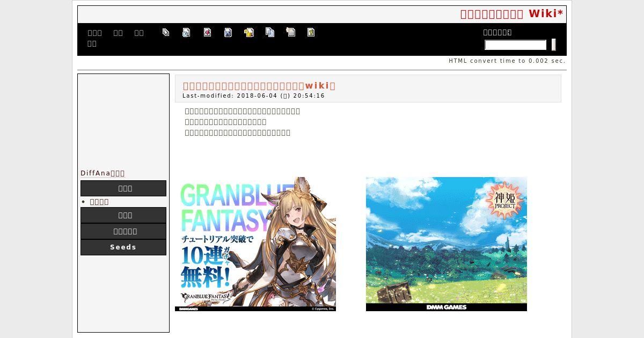Click the yellow padlock freeze icon
The height and width of the screenshot is (338, 644).
249,32
